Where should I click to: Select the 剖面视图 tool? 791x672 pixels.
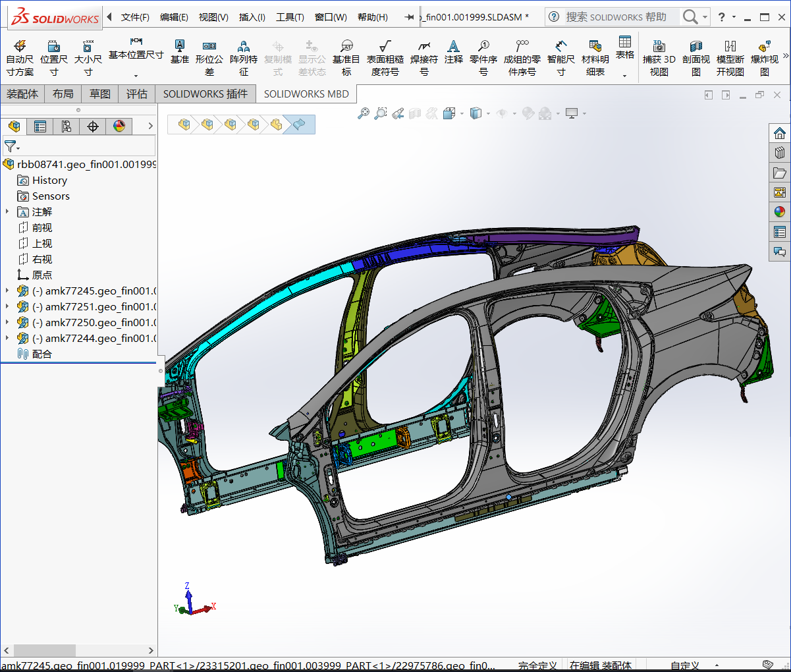pyautogui.click(x=696, y=58)
